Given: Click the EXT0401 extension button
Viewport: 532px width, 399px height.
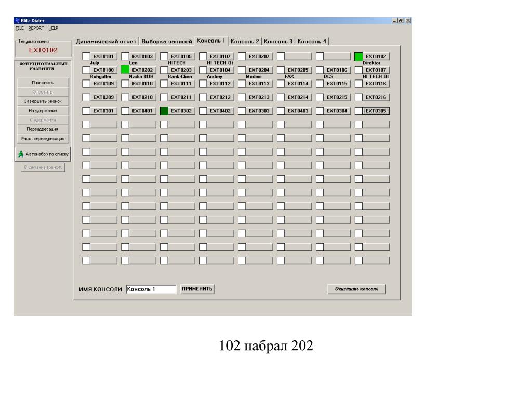Looking at the screenshot, I should tap(142, 111).
